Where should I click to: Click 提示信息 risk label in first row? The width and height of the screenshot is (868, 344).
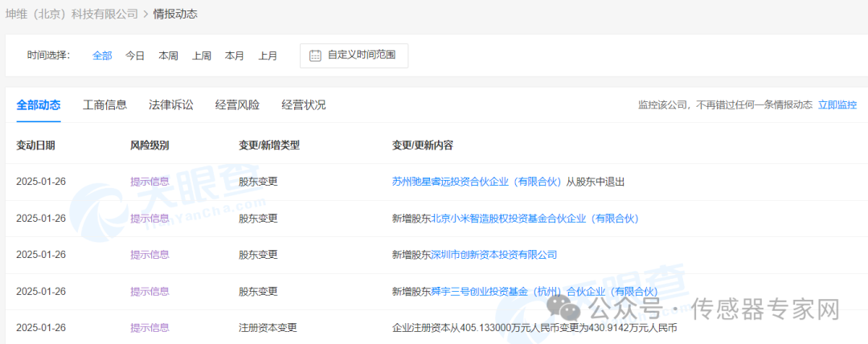pos(149,182)
